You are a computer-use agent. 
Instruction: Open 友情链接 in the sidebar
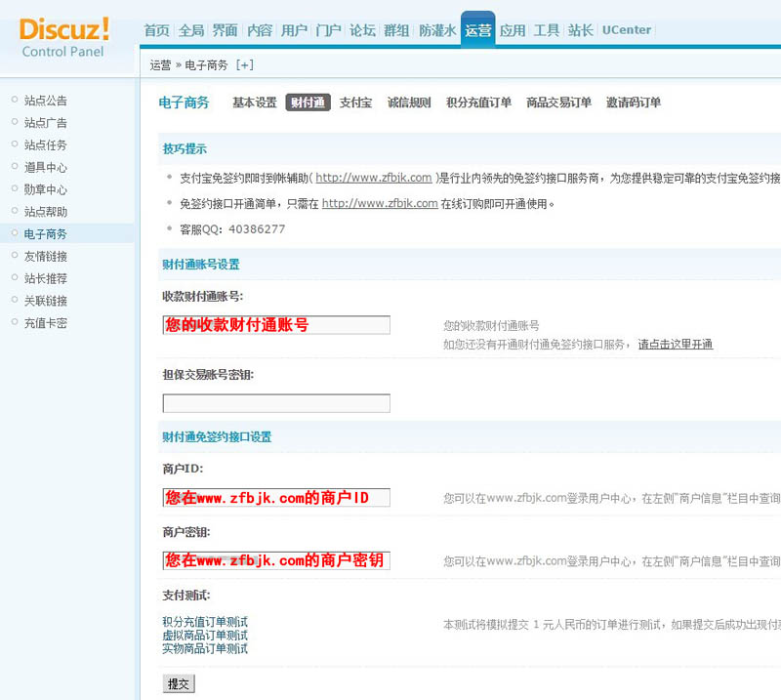point(45,256)
